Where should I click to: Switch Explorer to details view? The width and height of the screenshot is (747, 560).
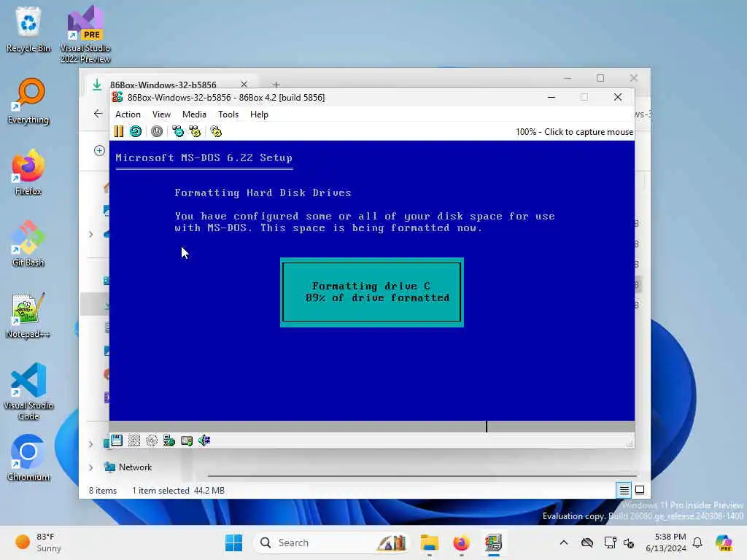pos(624,490)
